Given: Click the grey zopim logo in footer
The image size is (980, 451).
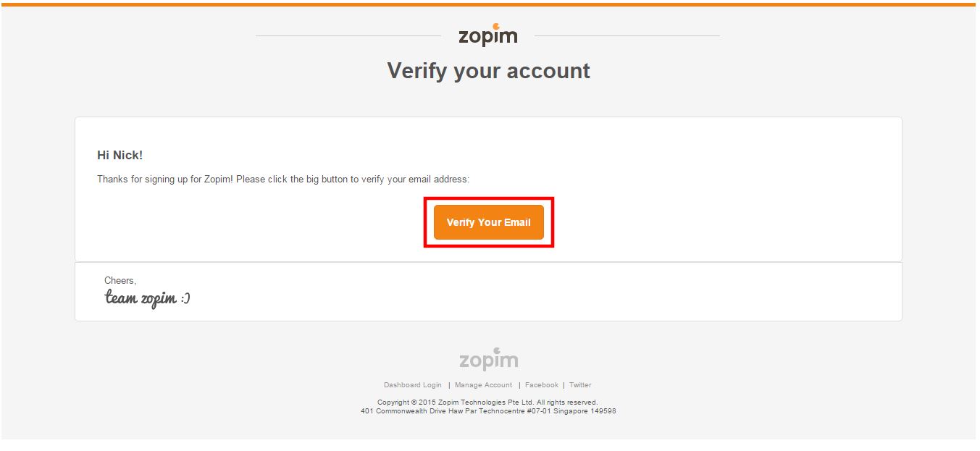Looking at the screenshot, I should pyautogui.click(x=489, y=359).
